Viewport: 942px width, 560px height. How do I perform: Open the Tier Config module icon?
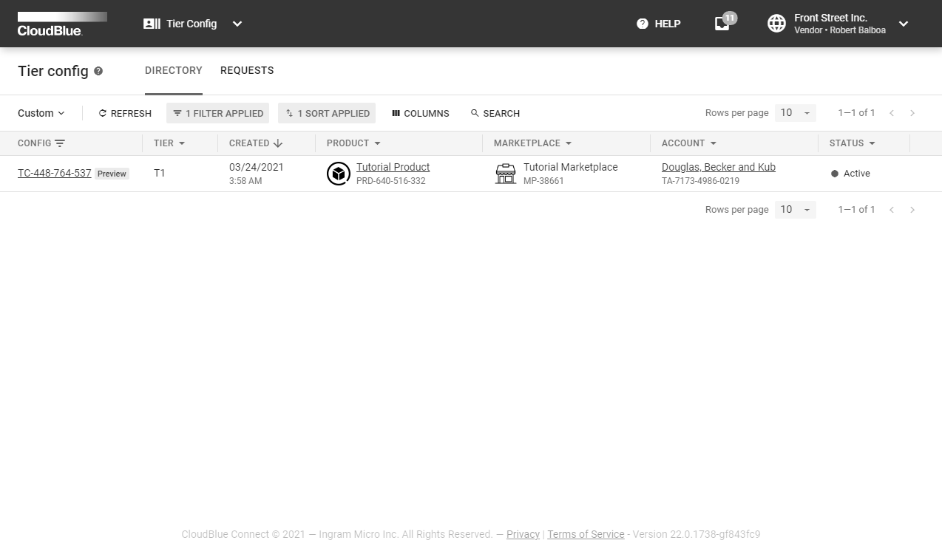coord(152,24)
